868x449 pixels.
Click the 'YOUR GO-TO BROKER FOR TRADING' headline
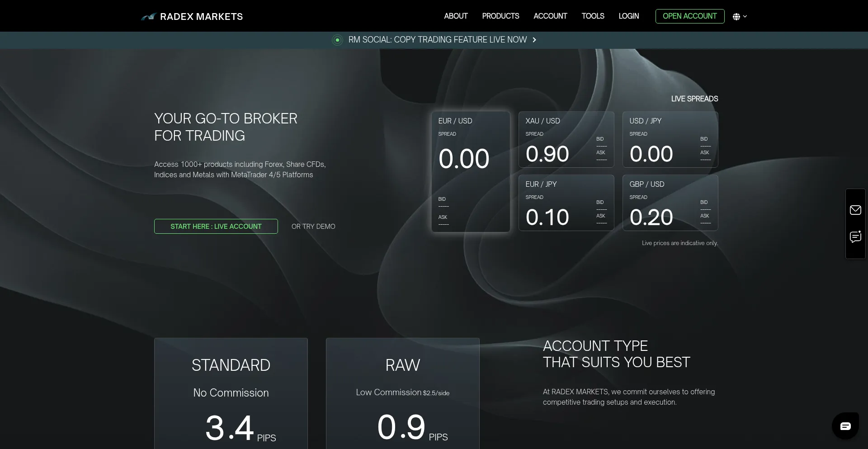(226, 127)
